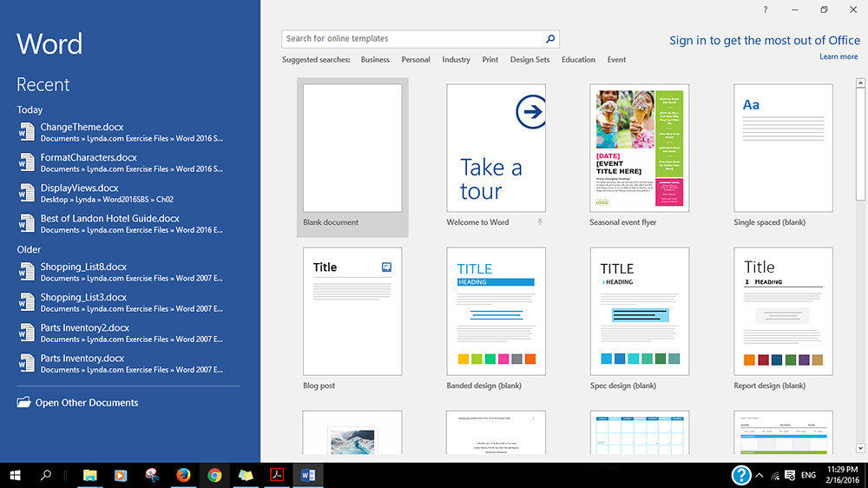868x488 pixels.
Task: Search templates for Industry
Action: [x=457, y=60]
